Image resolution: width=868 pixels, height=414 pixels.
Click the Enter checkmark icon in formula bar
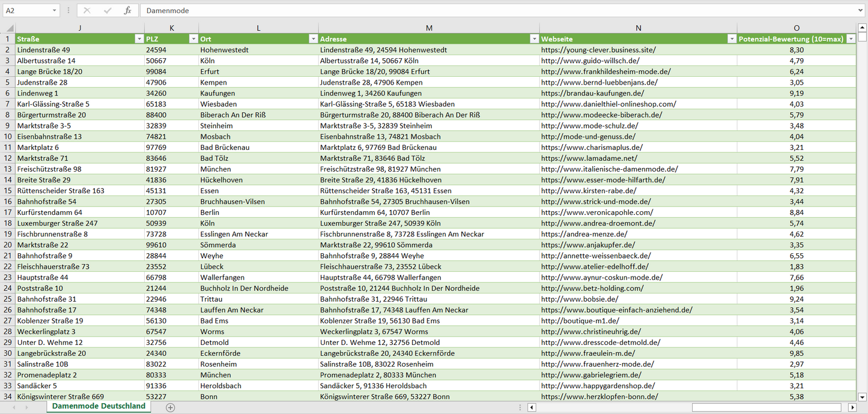(108, 11)
